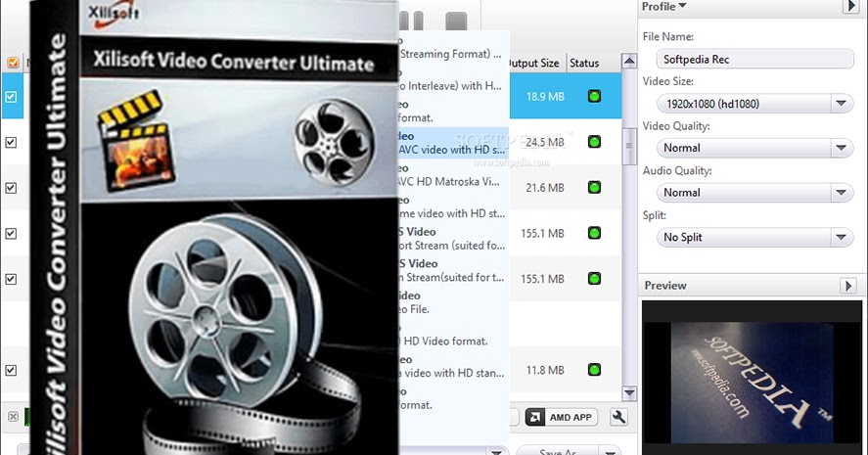Click the 'Output Size' column header
Viewport: 868px width, 455px height.
(x=533, y=63)
